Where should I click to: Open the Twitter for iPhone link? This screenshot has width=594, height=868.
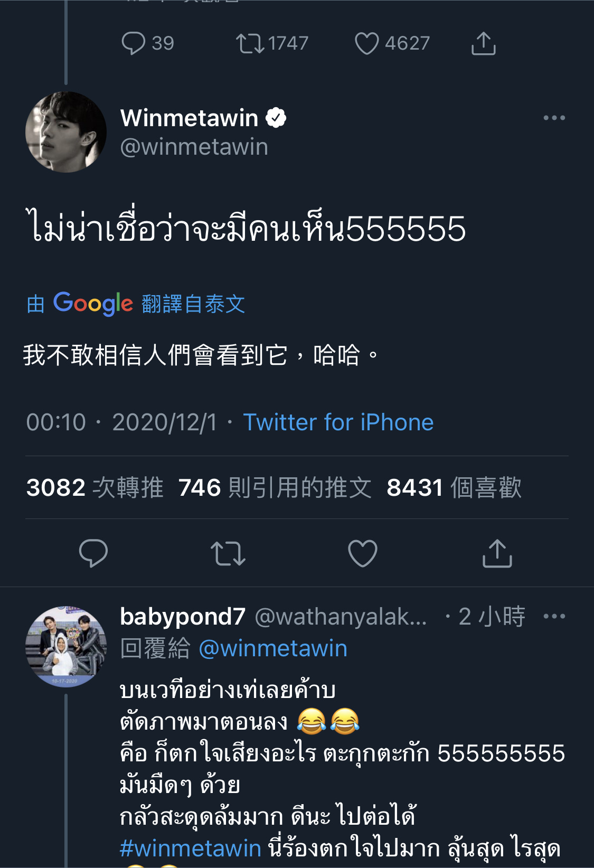[338, 422]
